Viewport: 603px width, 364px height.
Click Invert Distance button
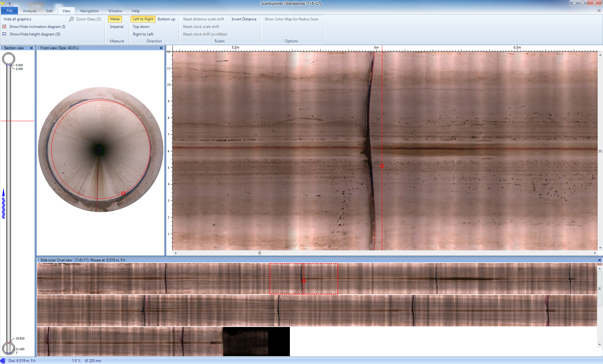click(244, 19)
